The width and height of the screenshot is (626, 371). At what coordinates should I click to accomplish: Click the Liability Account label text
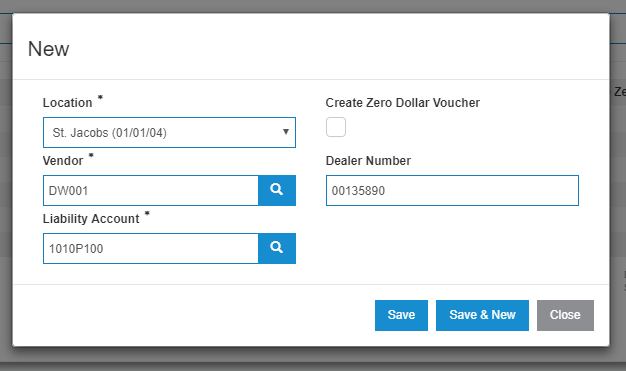click(x=91, y=218)
